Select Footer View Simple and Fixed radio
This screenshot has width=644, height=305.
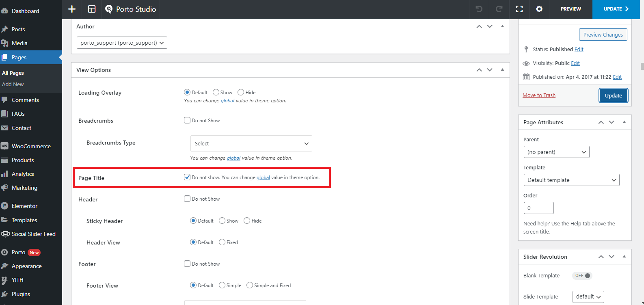tap(250, 285)
